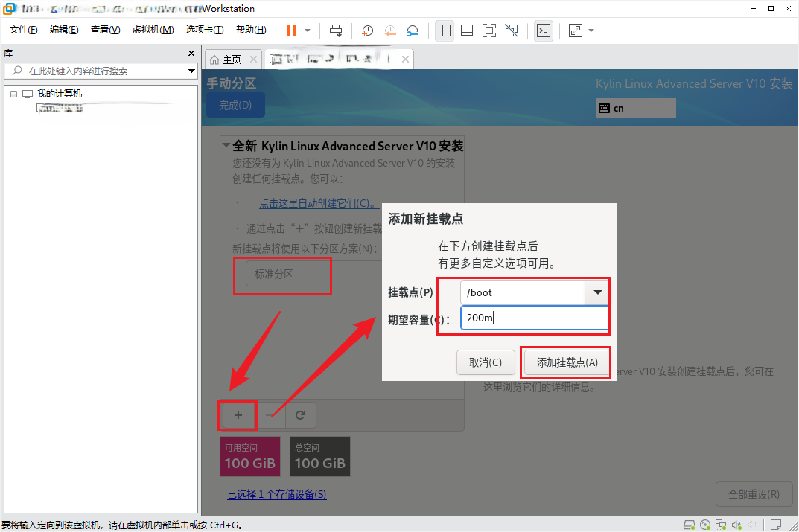Close the library panel
The width and height of the screenshot is (799, 532).
pos(191,53)
